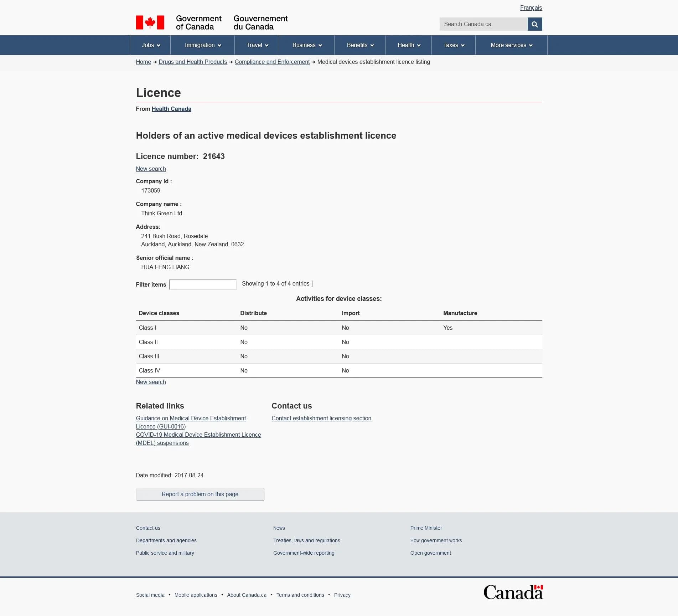The height and width of the screenshot is (616, 678).
Task: Click the Canada wordmark in the footer
Action: point(513,592)
